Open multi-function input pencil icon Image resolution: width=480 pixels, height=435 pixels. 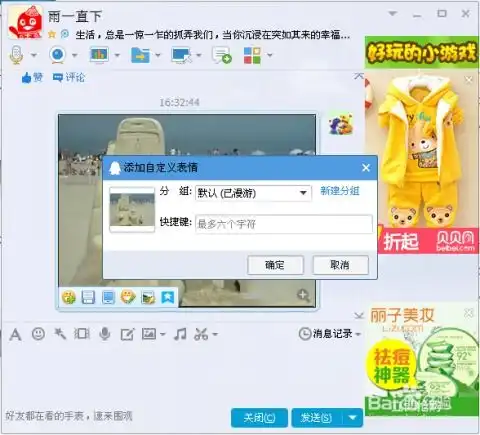point(127,334)
